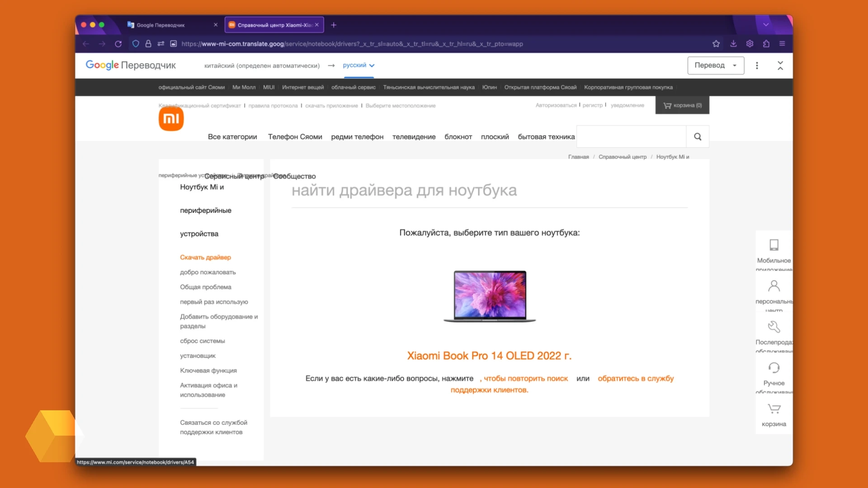Click the search magnifier icon

coord(698,136)
